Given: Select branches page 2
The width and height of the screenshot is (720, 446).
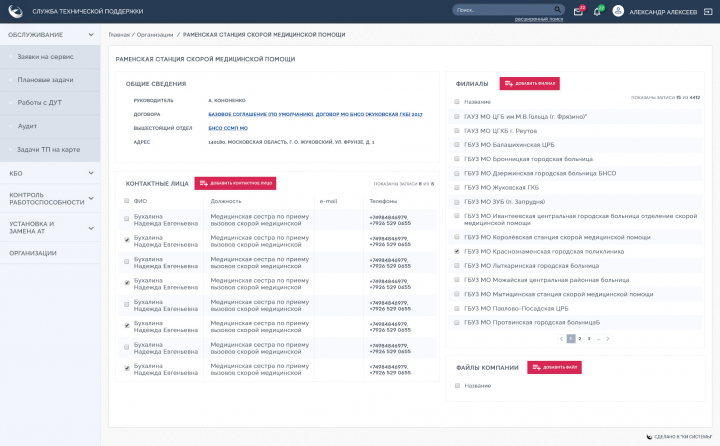Looking at the screenshot, I should coord(580,339).
